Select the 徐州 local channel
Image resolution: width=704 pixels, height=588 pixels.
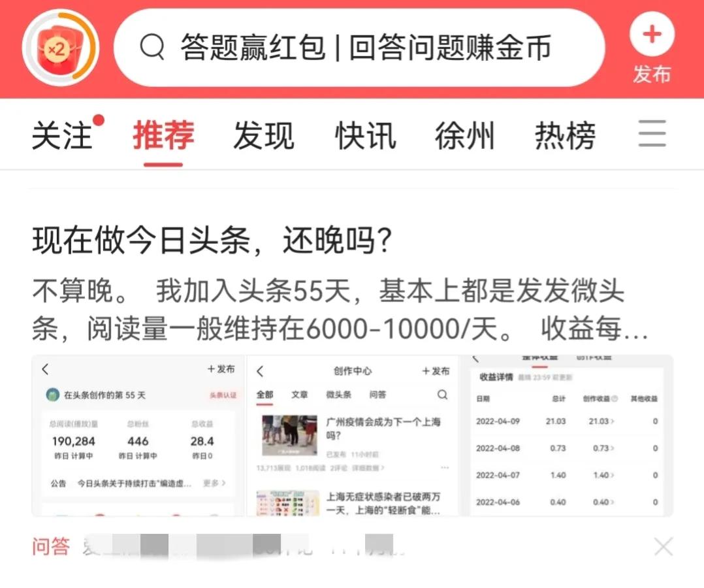pyautogui.click(x=464, y=135)
